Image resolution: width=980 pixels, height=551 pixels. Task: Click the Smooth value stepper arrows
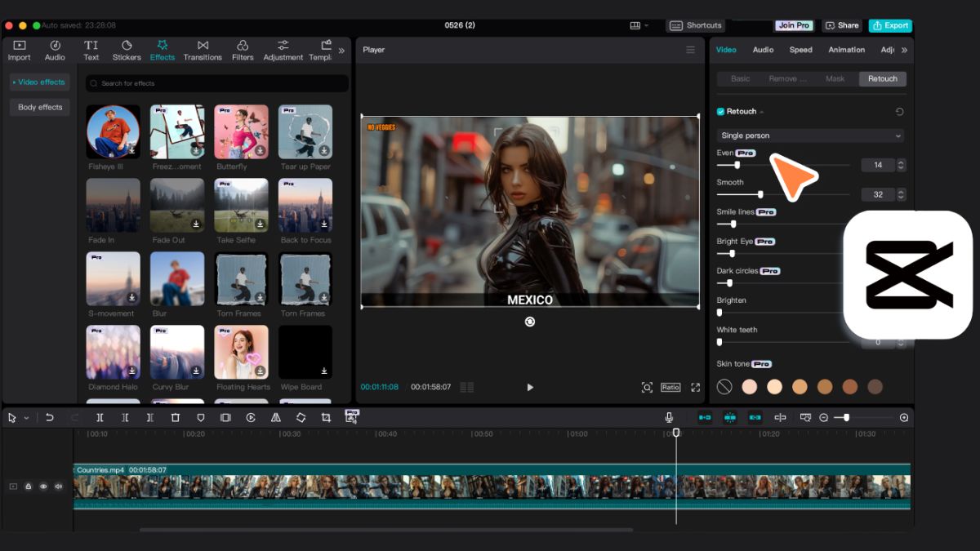coord(901,194)
